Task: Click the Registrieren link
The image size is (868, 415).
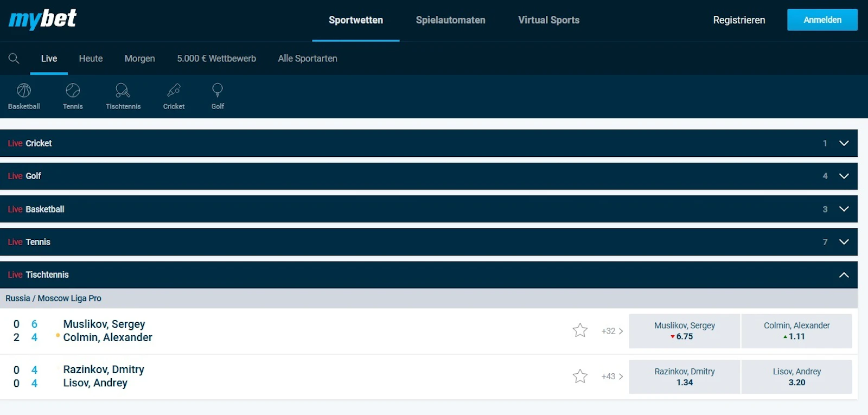Action: pos(739,20)
